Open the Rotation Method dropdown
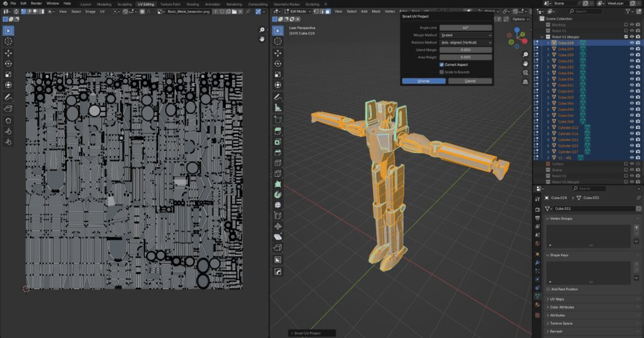The height and width of the screenshot is (338, 644). click(465, 42)
